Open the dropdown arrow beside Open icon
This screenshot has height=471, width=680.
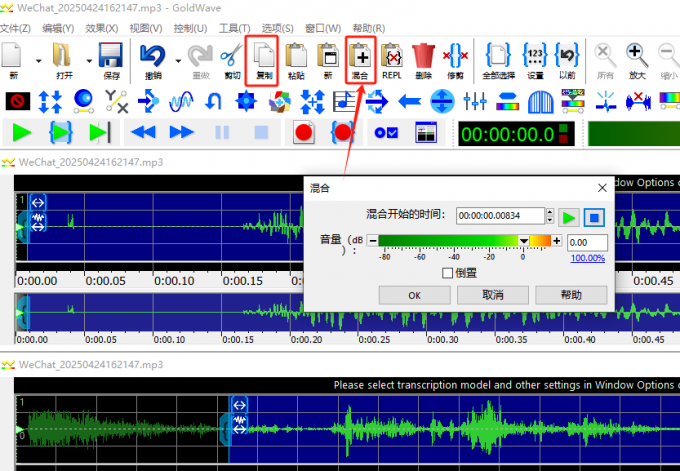pos(89,61)
